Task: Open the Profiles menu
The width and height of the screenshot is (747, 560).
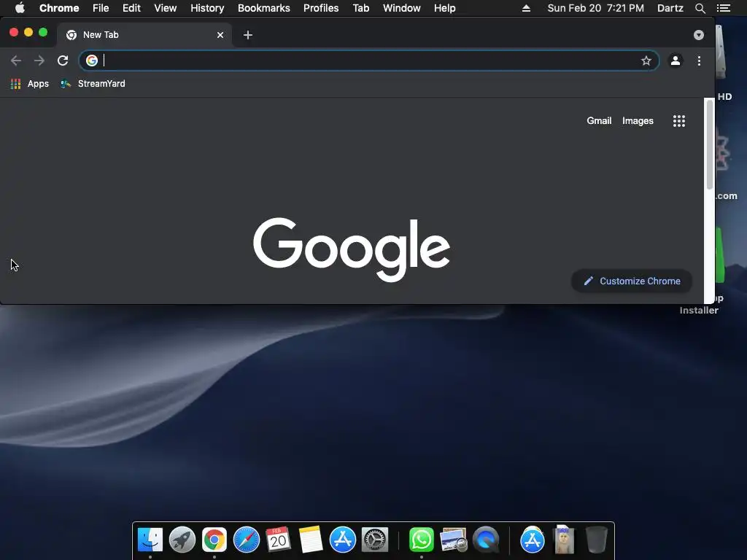Action: click(x=321, y=8)
